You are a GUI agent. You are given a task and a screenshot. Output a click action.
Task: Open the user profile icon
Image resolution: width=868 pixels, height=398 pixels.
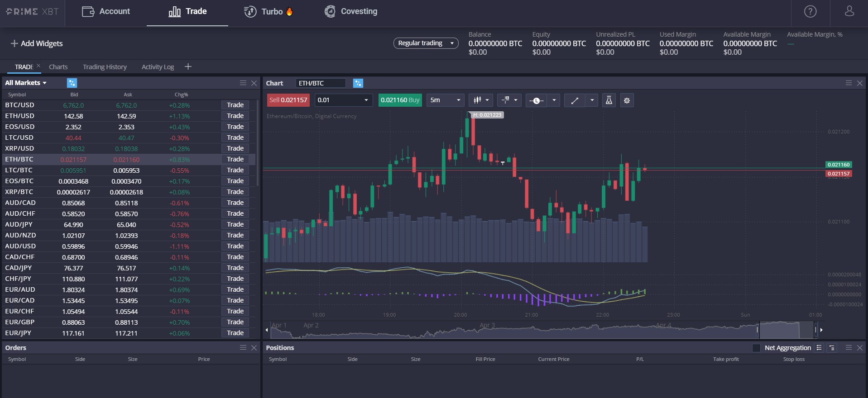[849, 11]
